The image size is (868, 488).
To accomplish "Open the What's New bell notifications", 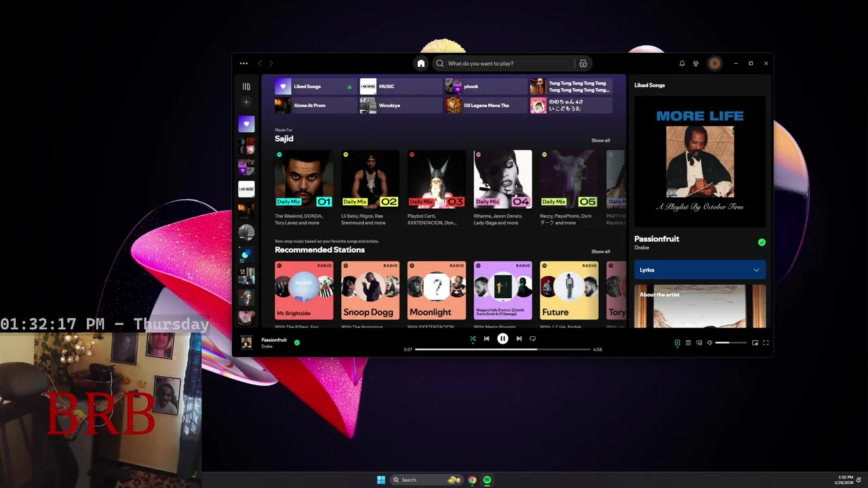I will (682, 63).
